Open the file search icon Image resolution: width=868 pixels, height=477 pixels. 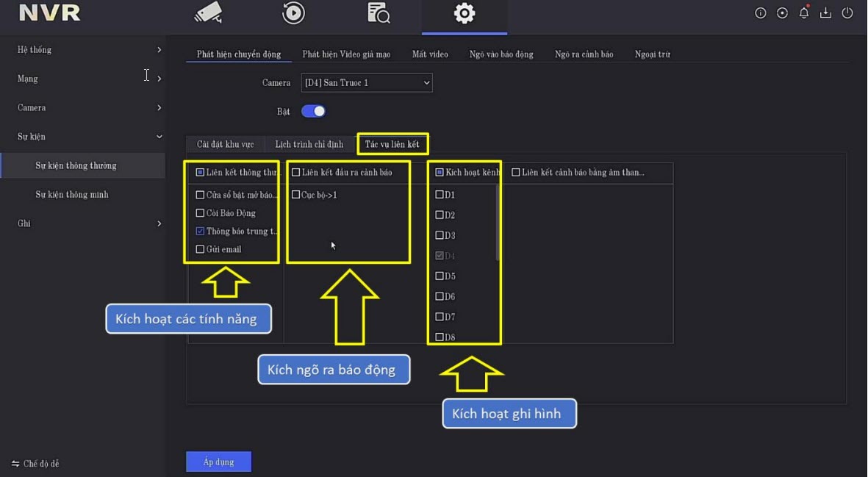point(379,13)
